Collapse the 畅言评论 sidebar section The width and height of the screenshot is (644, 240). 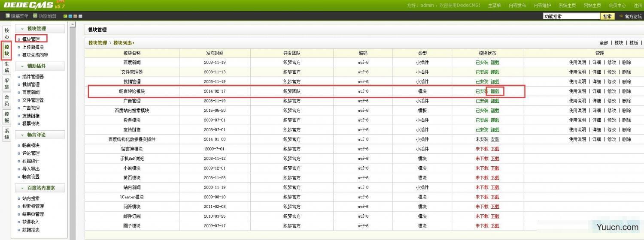coord(22,135)
